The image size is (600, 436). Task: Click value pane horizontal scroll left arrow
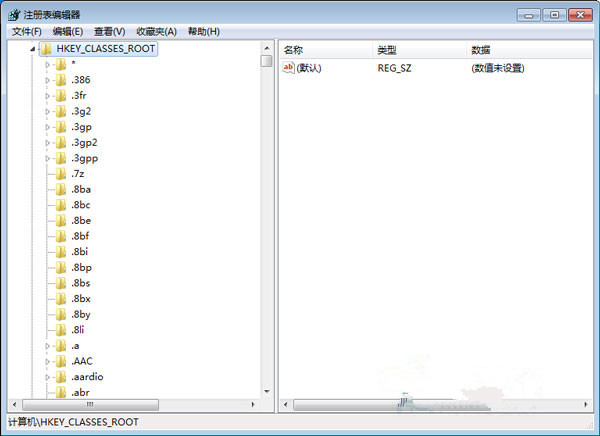click(285, 405)
